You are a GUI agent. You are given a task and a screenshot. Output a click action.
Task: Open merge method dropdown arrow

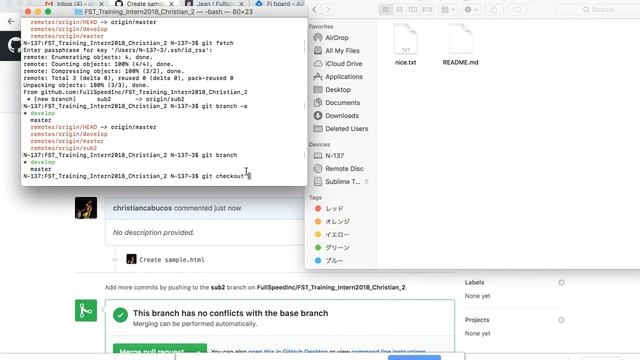coord(198,351)
